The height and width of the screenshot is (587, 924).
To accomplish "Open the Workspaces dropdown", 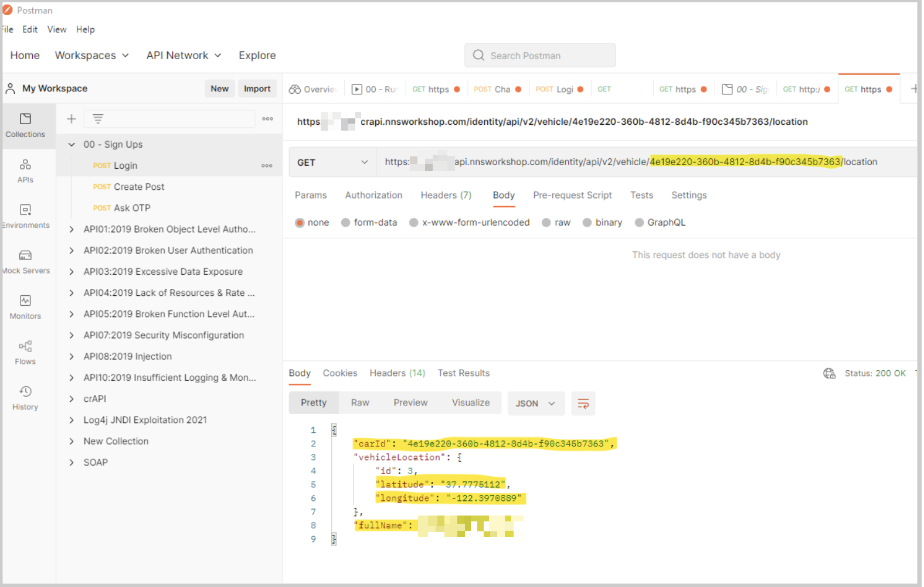I will point(92,55).
